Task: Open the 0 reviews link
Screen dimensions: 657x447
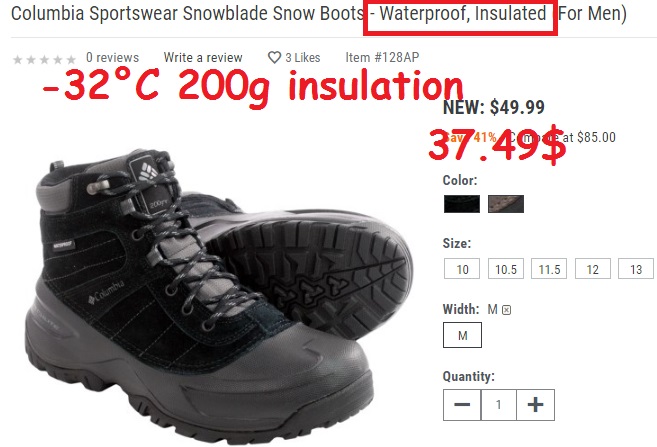Action: click(112, 57)
